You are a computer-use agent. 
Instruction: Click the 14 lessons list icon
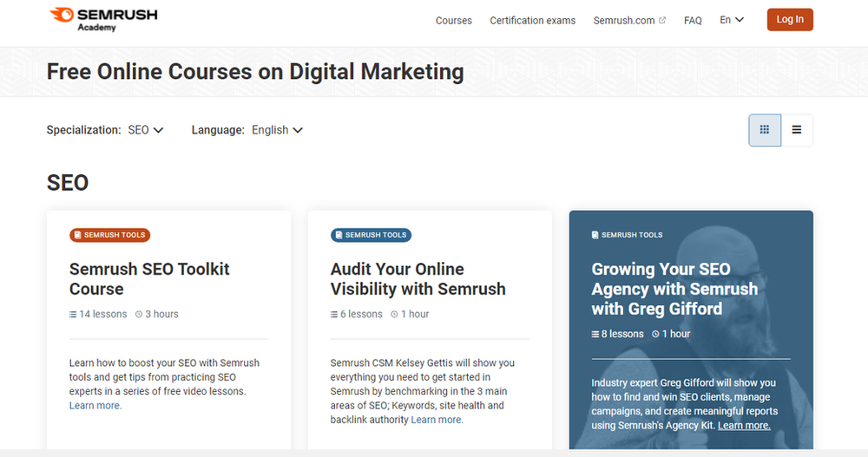73,314
